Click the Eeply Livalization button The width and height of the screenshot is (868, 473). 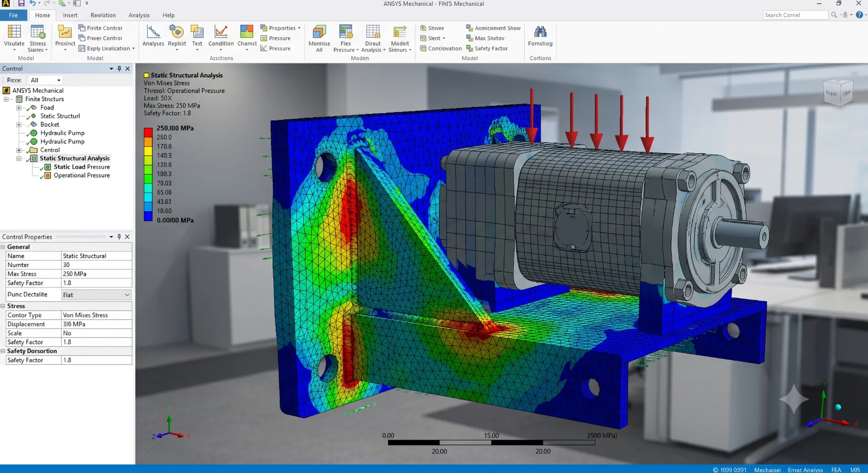(x=106, y=48)
